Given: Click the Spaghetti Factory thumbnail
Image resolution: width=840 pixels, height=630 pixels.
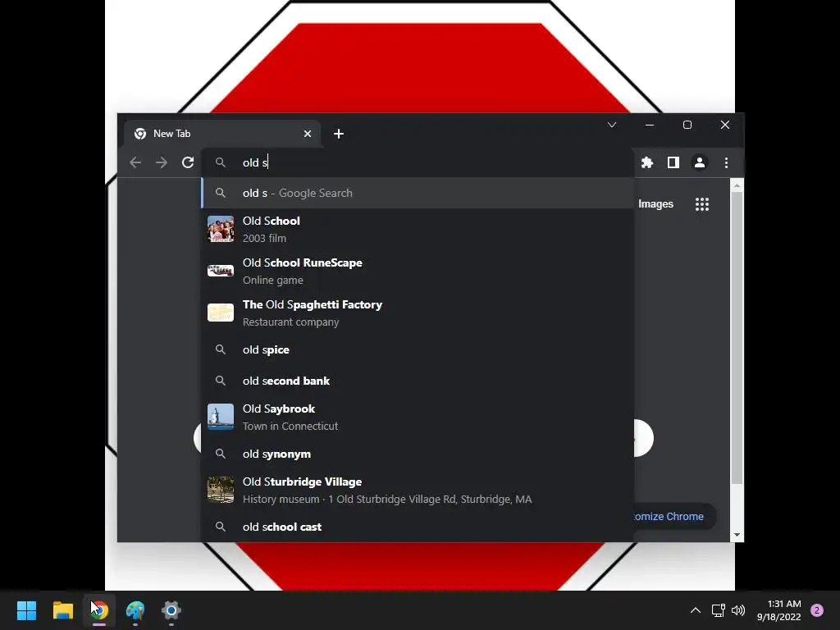Looking at the screenshot, I should [x=221, y=313].
